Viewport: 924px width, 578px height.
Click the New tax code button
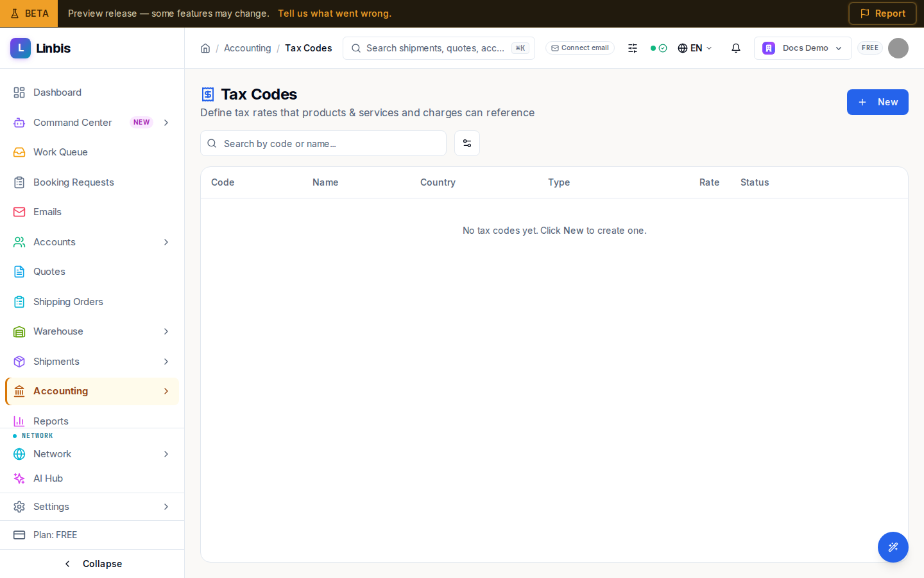[878, 102]
